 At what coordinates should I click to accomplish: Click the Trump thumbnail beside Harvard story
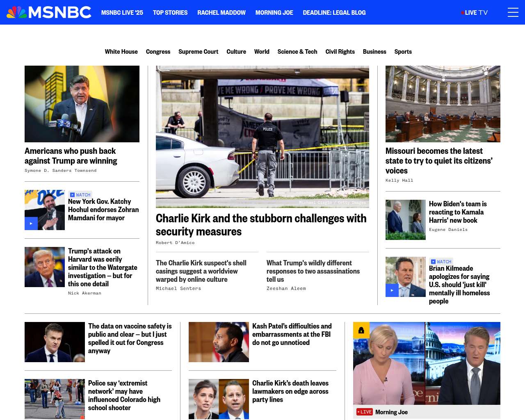[x=45, y=267]
